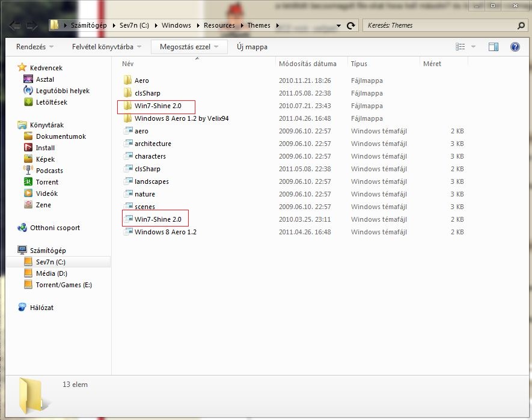The height and width of the screenshot is (420, 532).
Task: Open the address bar history dropdown
Action: pos(338,26)
